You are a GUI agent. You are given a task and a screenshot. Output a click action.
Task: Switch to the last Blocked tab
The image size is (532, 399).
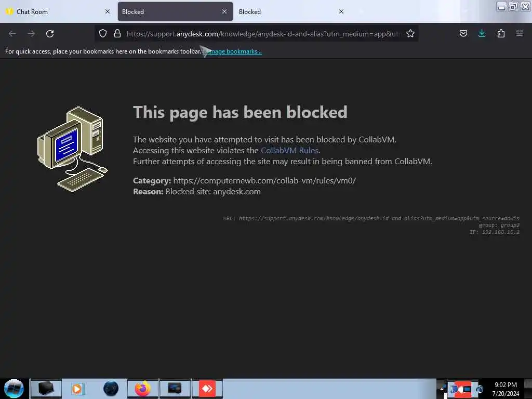(292, 11)
